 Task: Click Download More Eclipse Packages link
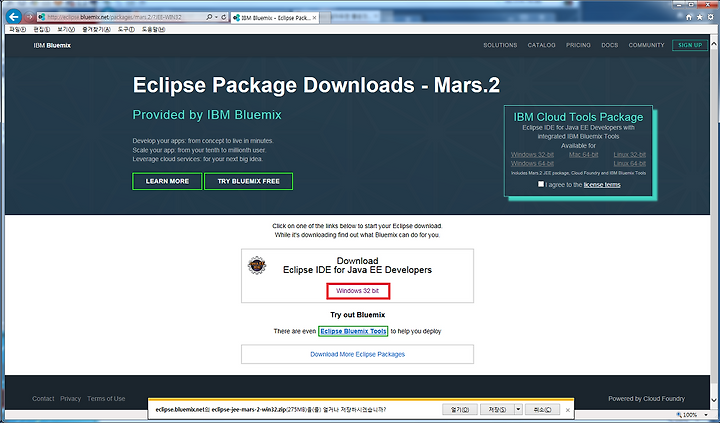click(357, 354)
